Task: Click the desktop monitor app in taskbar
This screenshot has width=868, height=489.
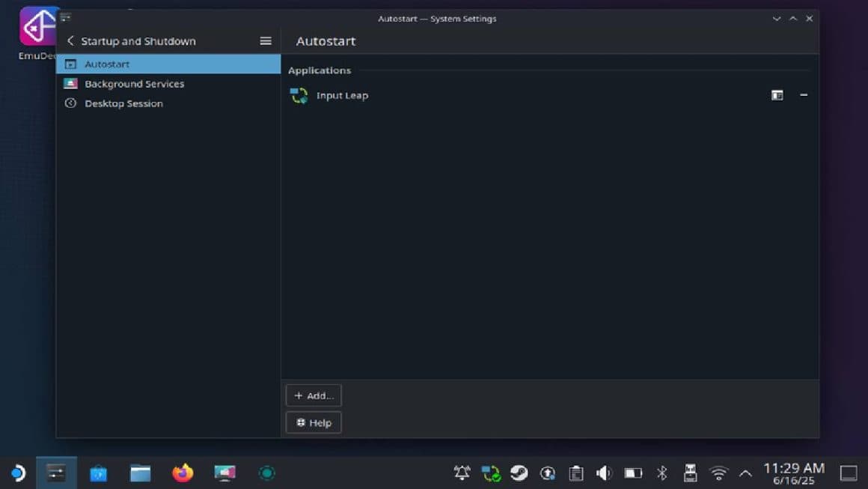Action: [x=224, y=473]
